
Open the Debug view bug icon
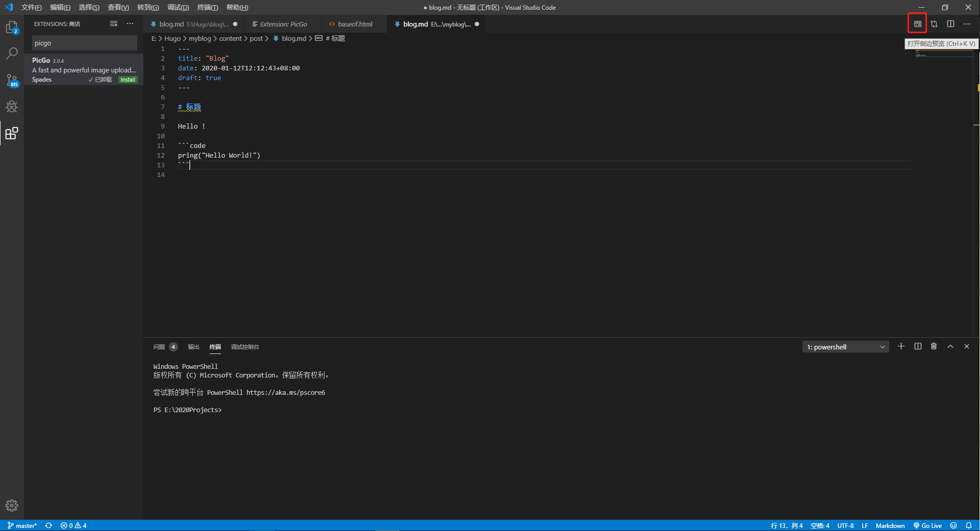click(x=12, y=107)
